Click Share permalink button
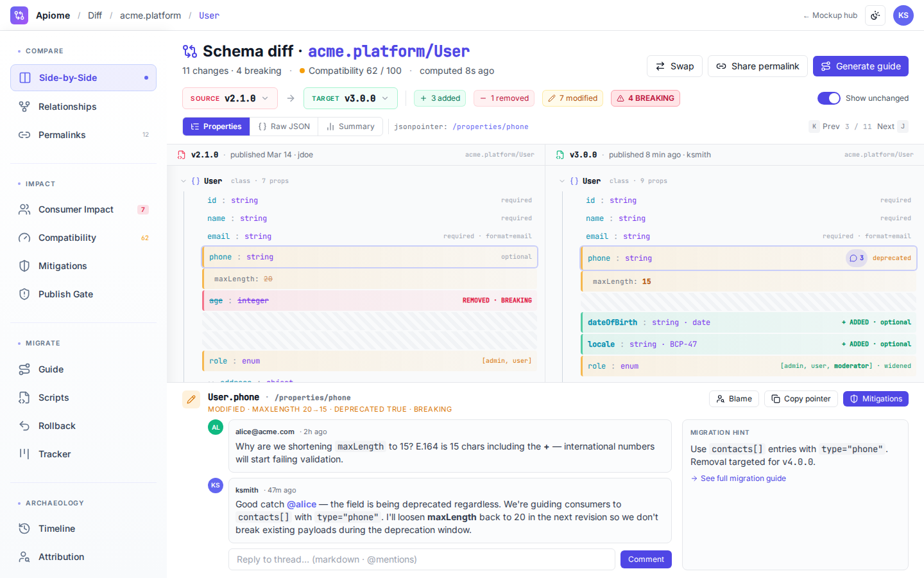924x578 pixels. (x=757, y=66)
